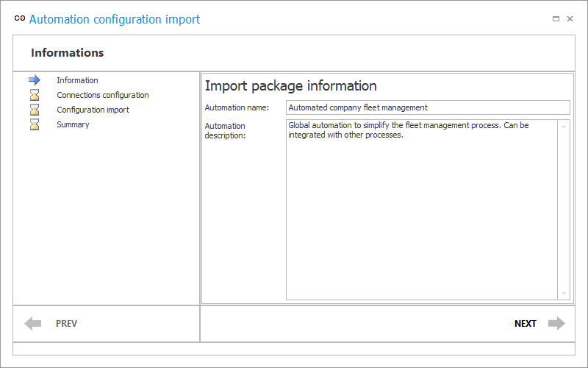Close the Automation configuration import window

[570, 19]
